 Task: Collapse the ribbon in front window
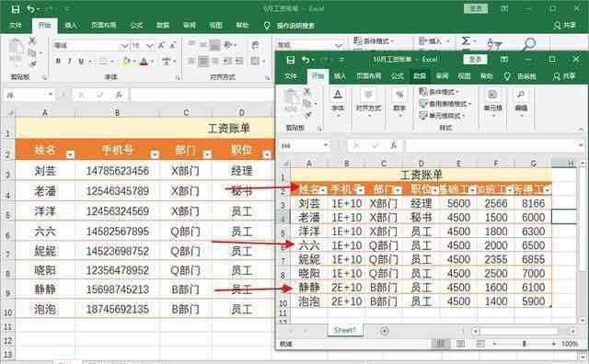581,129
